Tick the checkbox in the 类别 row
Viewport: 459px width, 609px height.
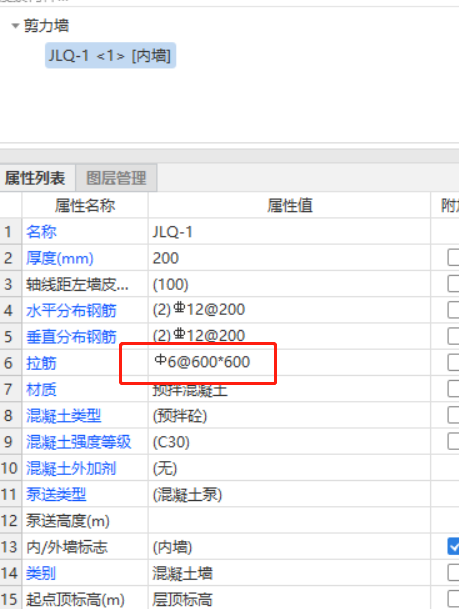pyautogui.click(x=453, y=573)
